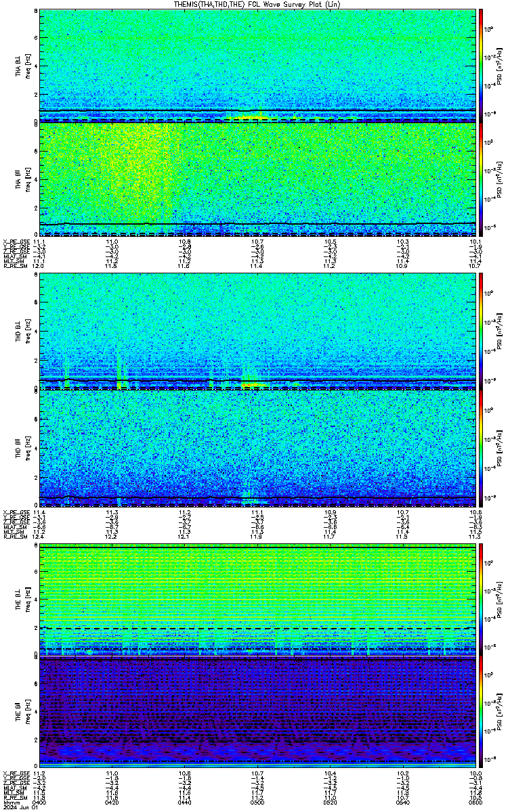Select the THE B∥ freq [Hz] axis label
508x812 pixels.
[x=22, y=713]
